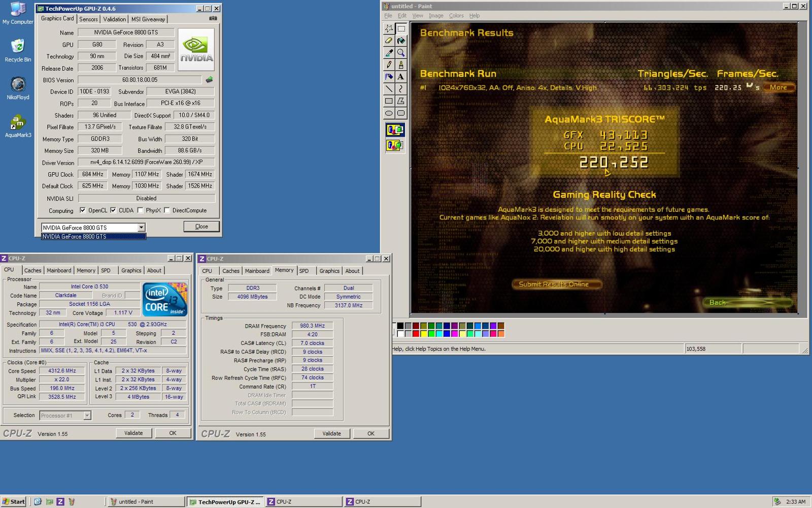Select the Text tool in Paint
The width and height of the screenshot is (812, 508).
(x=401, y=77)
